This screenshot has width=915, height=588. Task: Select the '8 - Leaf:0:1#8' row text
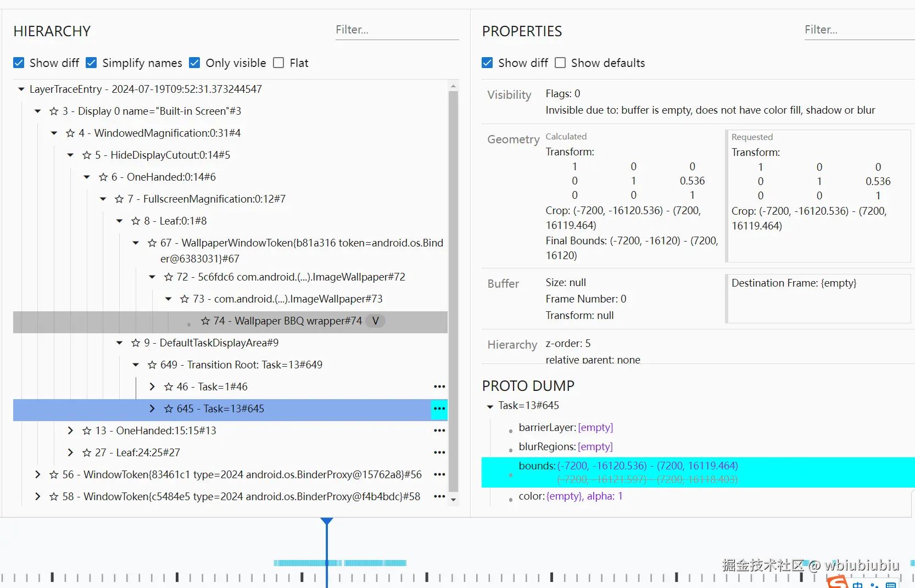[x=176, y=221]
